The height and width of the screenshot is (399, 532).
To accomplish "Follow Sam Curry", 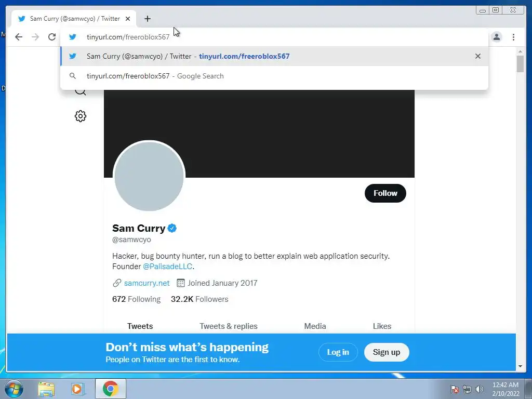I will 385,193.
